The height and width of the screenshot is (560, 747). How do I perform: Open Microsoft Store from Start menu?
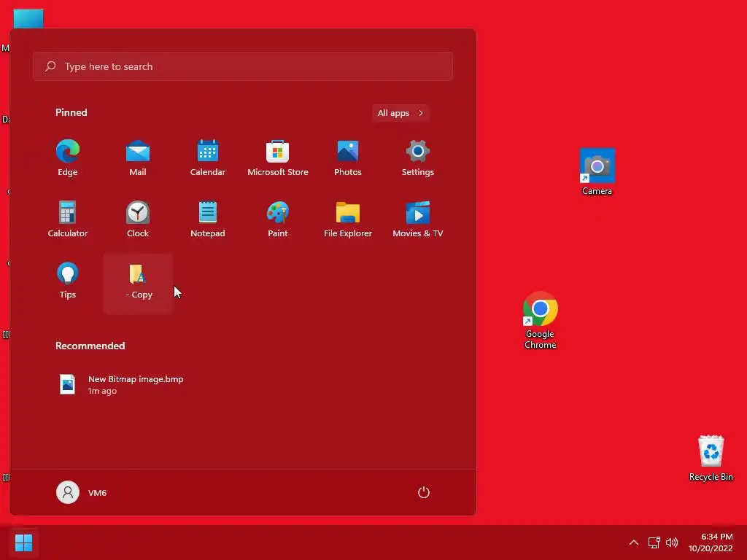(278, 160)
